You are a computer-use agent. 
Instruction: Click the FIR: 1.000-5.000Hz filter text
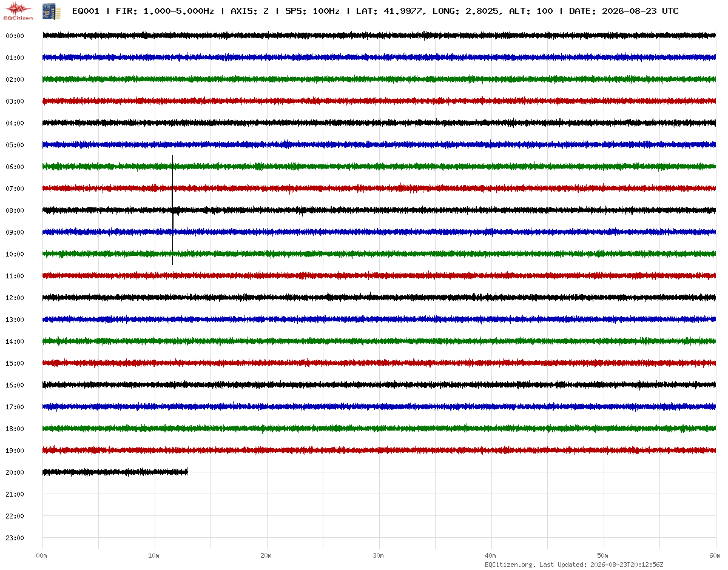click(x=165, y=11)
